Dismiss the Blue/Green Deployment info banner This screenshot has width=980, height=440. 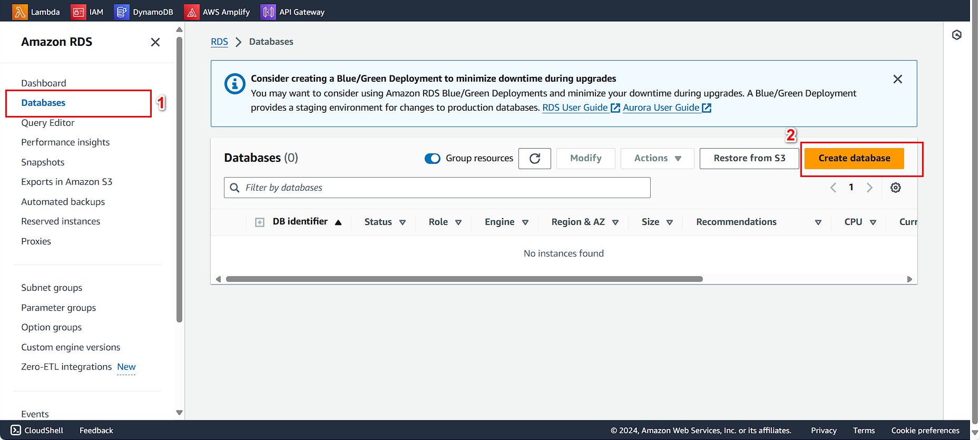(898, 79)
